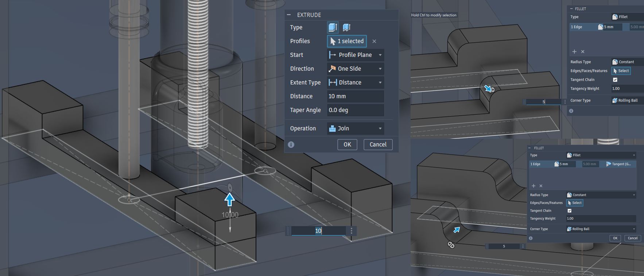Click the plus icon in the complete Fillet dialog

pyautogui.click(x=534, y=186)
